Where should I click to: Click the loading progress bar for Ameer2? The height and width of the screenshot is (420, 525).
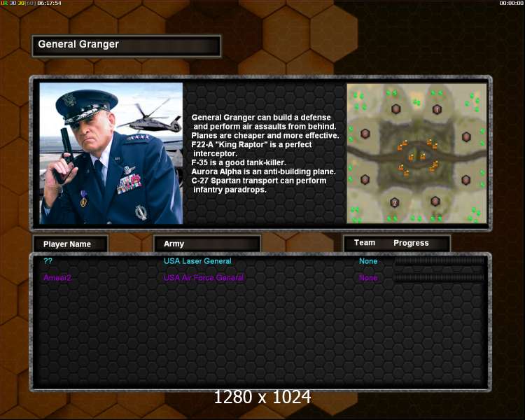click(x=439, y=277)
